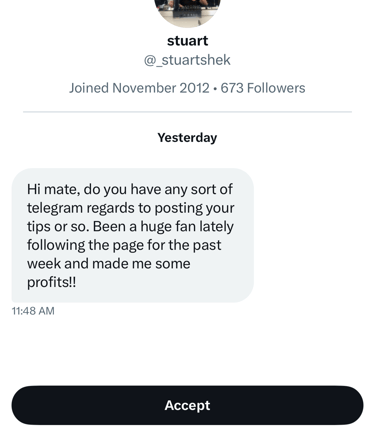Click the word telegram in message
The image size is (375, 433).
(x=55, y=208)
